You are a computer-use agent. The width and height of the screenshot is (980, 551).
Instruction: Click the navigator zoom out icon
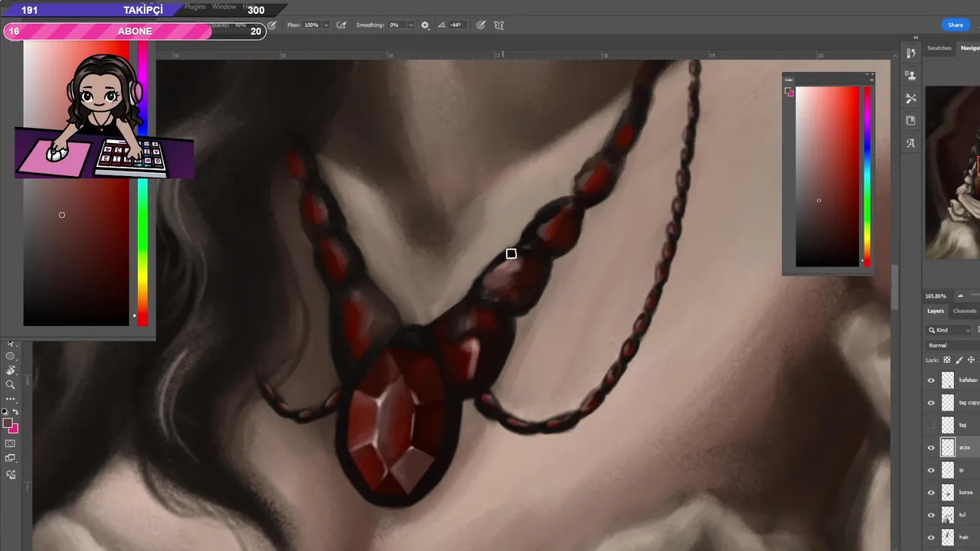pyautogui.click(x=960, y=296)
